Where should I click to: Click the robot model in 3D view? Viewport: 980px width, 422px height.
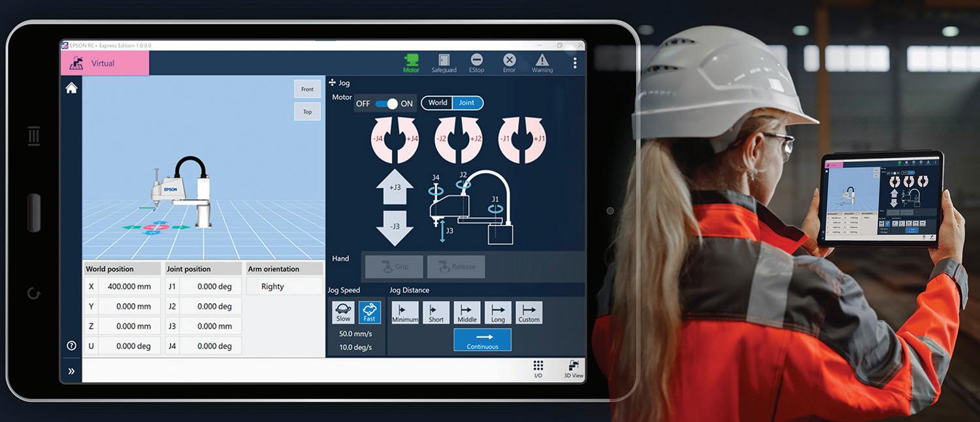tap(183, 191)
